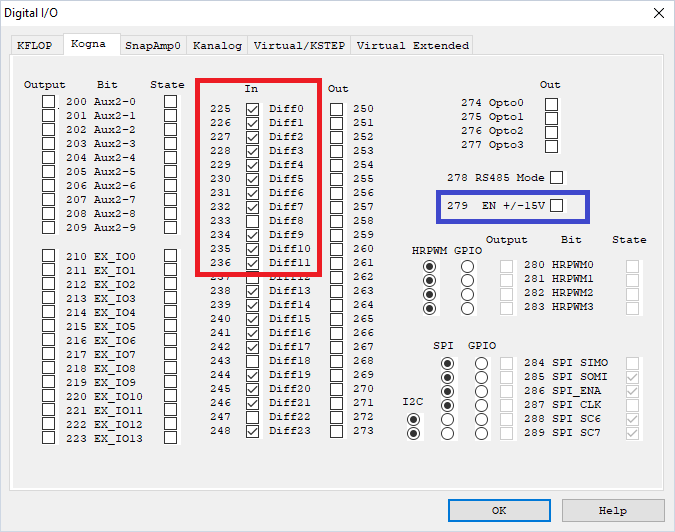Screen dimensions: 675x532
Task: Check the Opto0 output checkbox for bit 274
Action: tap(551, 103)
